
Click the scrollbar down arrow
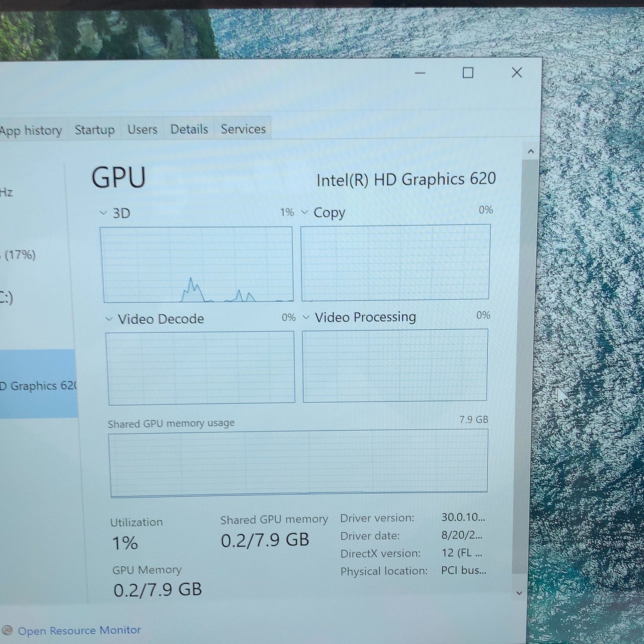click(x=519, y=593)
